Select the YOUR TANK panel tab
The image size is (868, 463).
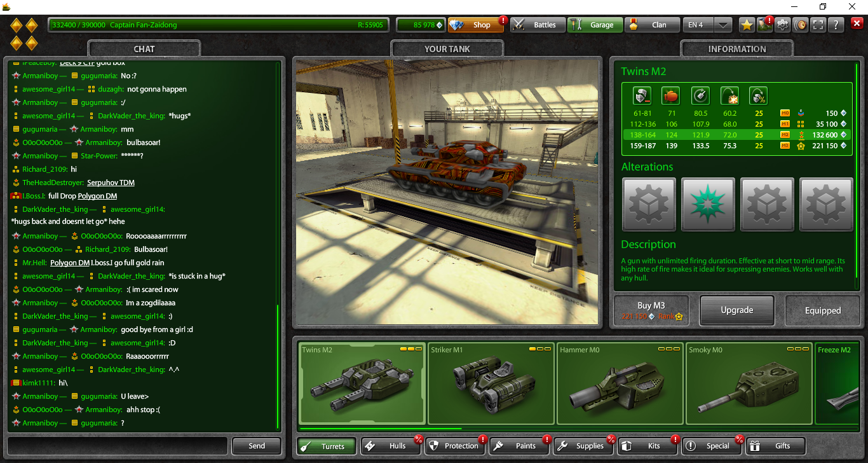click(447, 49)
